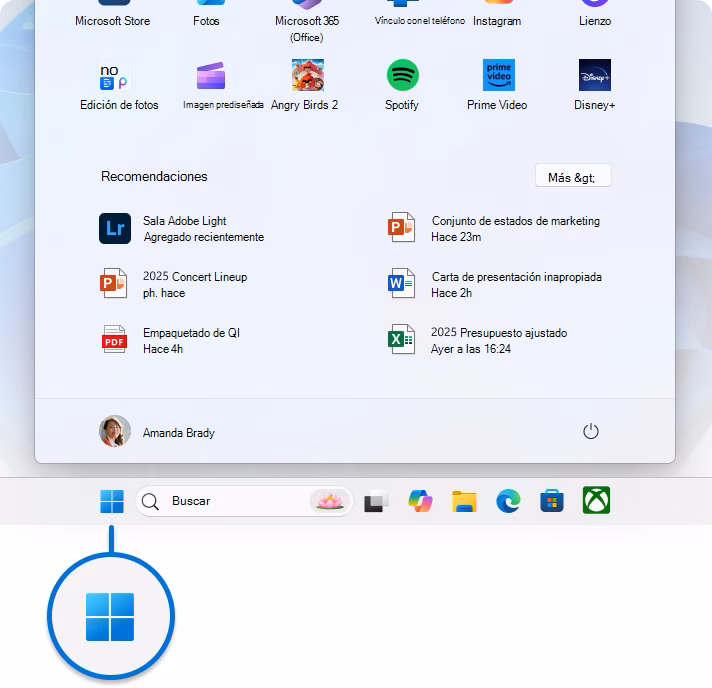Image resolution: width=712 pixels, height=688 pixels.
Task: Click the lotus flower search highlight icon
Action: [x=331, y=501]
